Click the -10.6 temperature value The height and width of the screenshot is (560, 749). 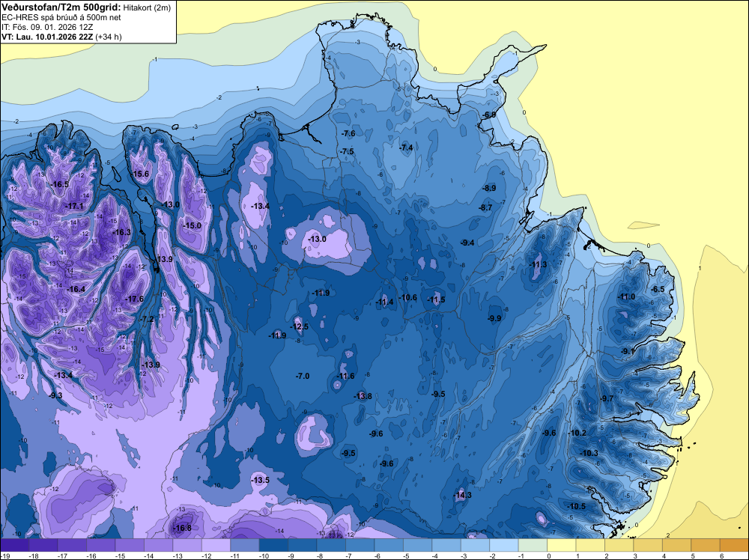407,297
